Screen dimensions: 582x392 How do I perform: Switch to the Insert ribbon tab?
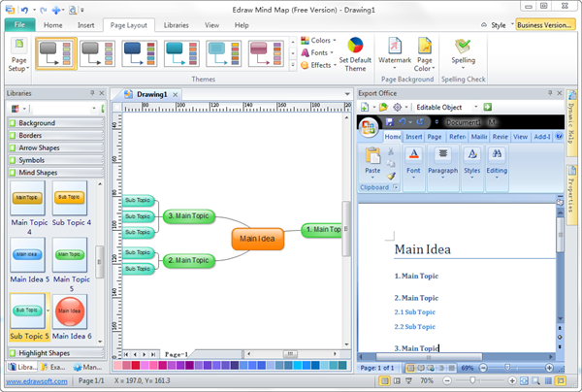85,25
